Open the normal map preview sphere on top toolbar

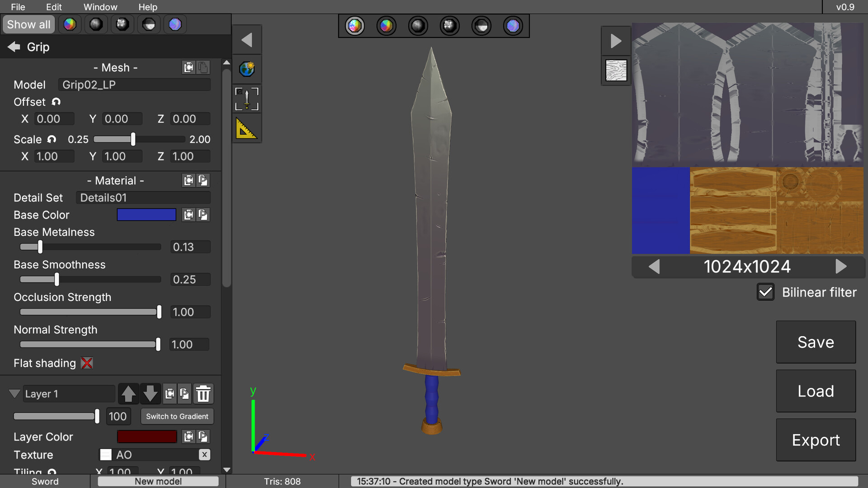pyautogui.click(x=513, y=26)
